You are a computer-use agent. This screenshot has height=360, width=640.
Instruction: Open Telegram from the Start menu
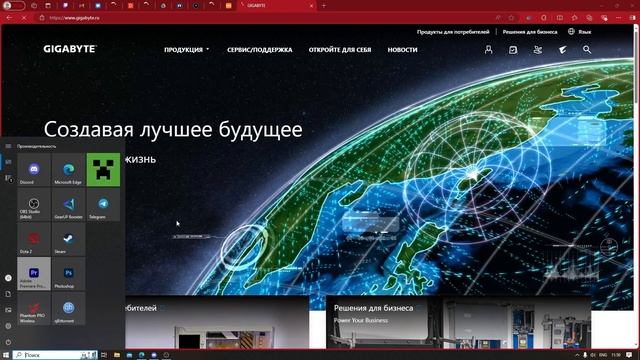pos(103,204)
